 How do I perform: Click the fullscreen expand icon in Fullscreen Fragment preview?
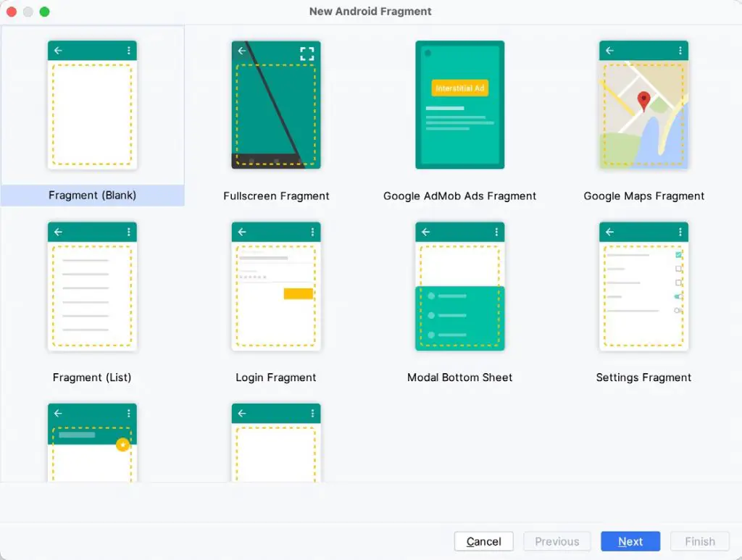[x=307, y=52]
